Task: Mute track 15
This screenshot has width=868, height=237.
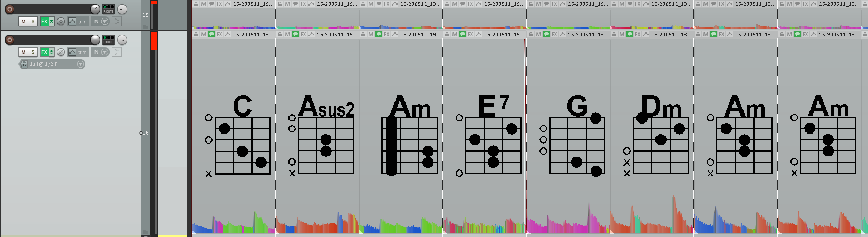Action: tap(23, 22)
